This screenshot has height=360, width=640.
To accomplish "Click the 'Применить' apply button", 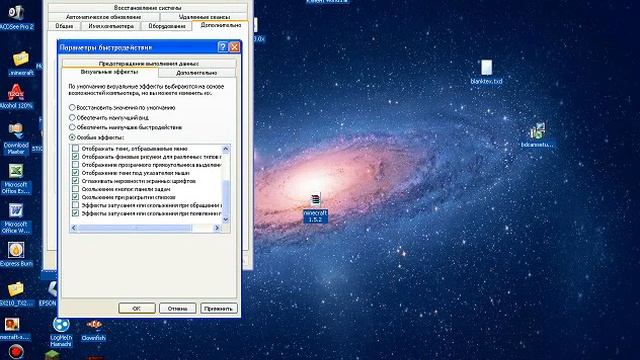I will tap(218, 308).
